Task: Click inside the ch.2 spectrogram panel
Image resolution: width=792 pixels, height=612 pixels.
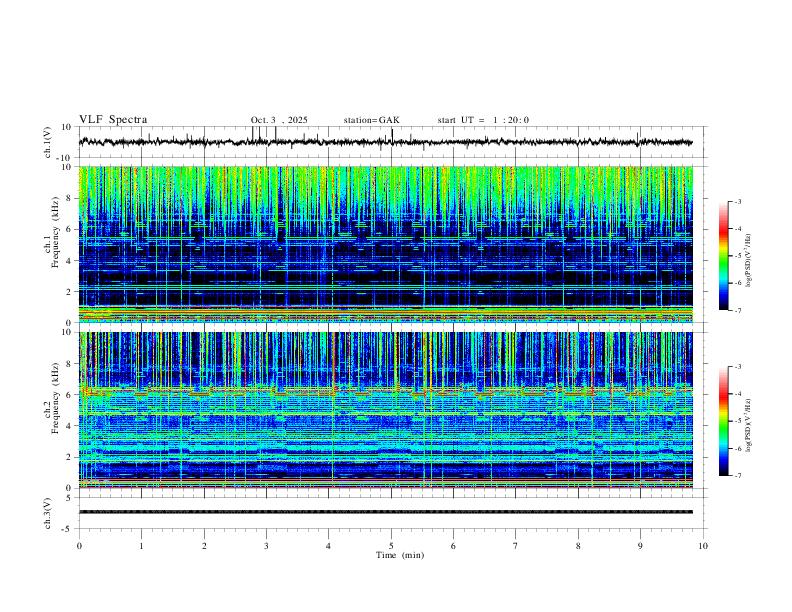Action: pyautogui.click(x=386, y=410)
